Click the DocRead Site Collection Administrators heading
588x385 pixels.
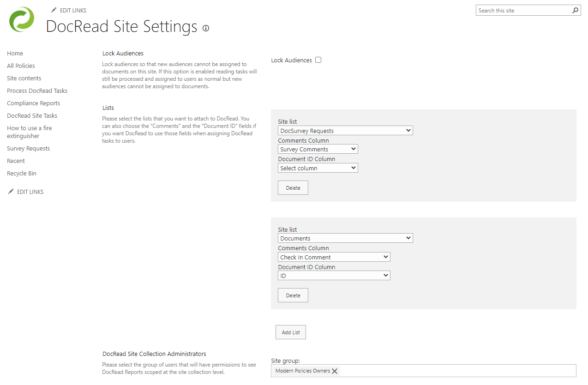tap(154, 354)
